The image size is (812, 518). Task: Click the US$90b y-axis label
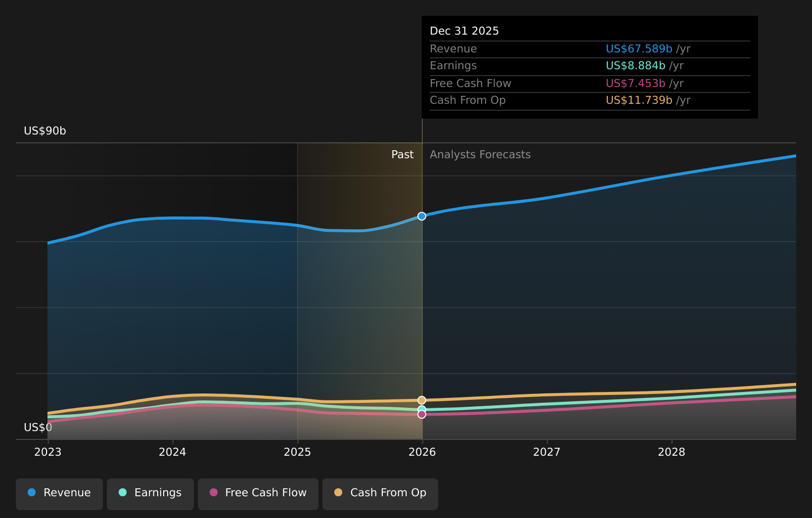coord(45,131)
